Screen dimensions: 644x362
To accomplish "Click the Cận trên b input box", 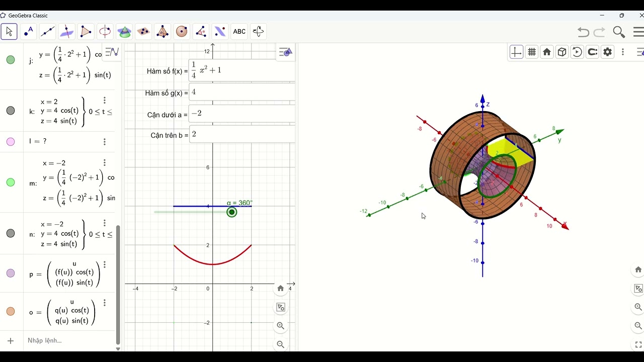I will pyautogui.click(x=242, y=134).
